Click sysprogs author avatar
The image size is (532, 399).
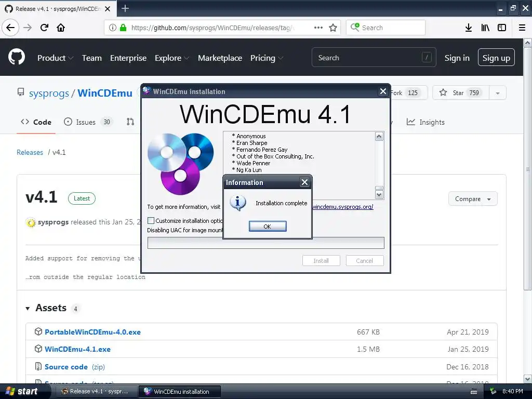click(x=31, y=222)
